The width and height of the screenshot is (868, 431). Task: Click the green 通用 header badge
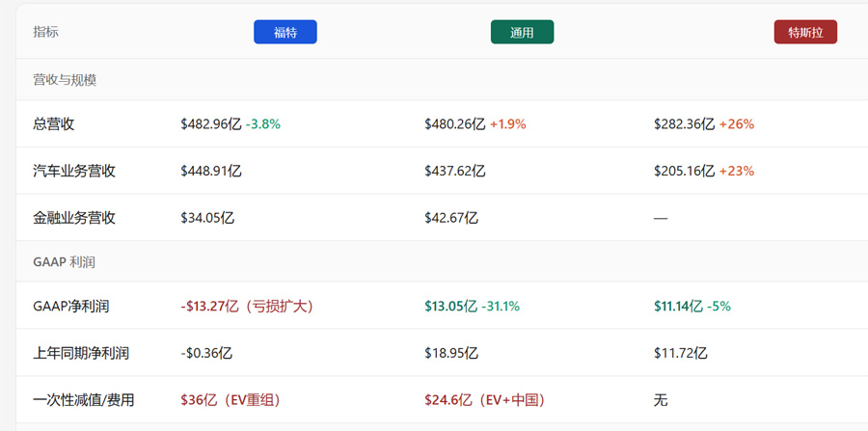tap(522, 32)
